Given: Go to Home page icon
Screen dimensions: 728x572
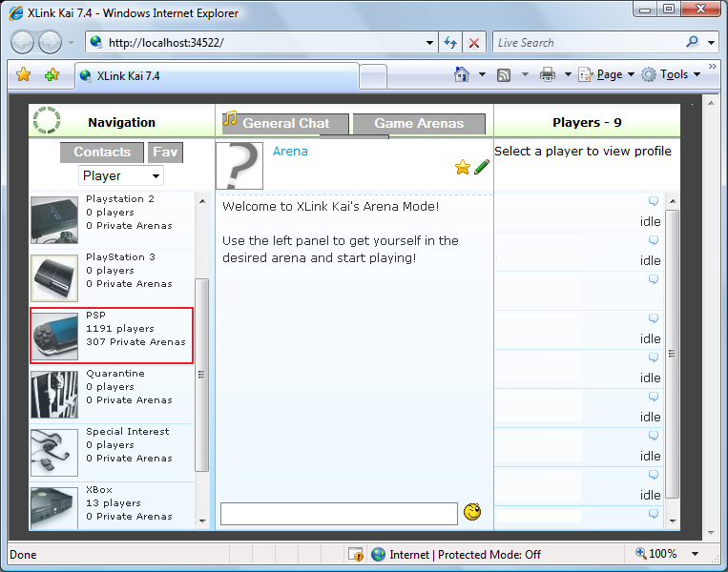Looking at the screenshot, I should point(462,74).
